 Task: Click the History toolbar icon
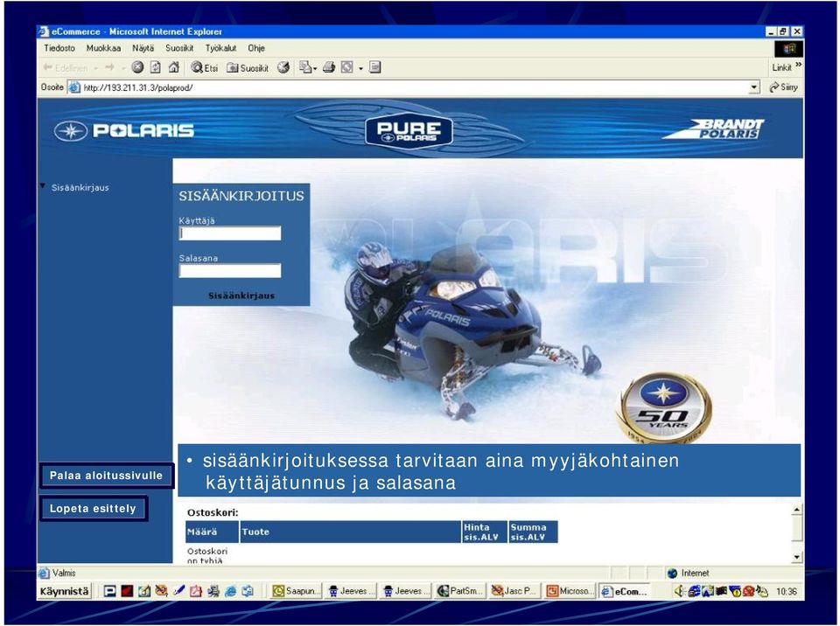pos(283,67)
